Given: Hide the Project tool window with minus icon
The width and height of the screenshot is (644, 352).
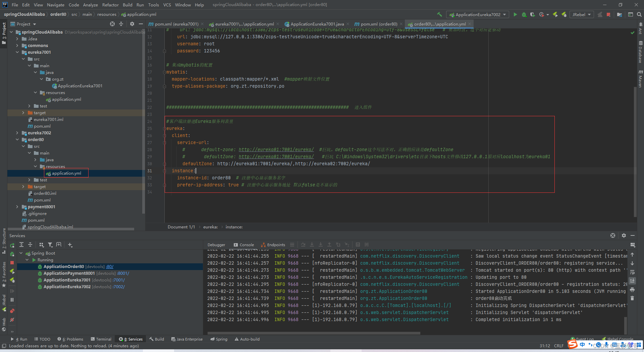Looking at the screenshot, I should (141, 24).
